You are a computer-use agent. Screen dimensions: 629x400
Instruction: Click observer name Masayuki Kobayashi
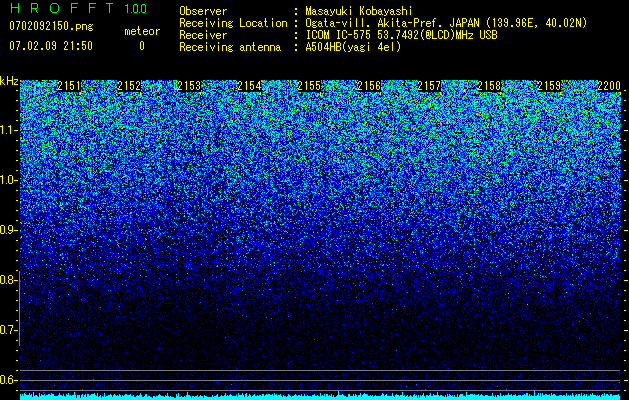coord(359,11)
